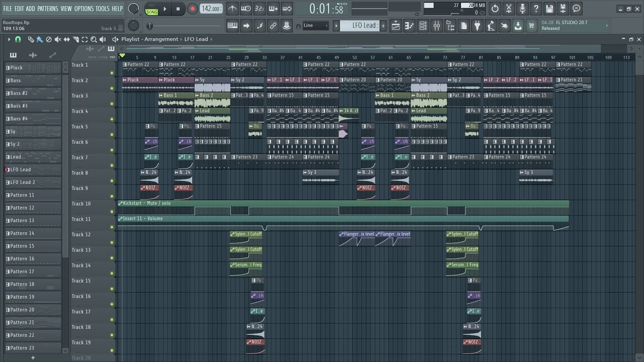Select the playlist Zoom magnifier tool
644x362 pixels.
(x=94, y=39)
